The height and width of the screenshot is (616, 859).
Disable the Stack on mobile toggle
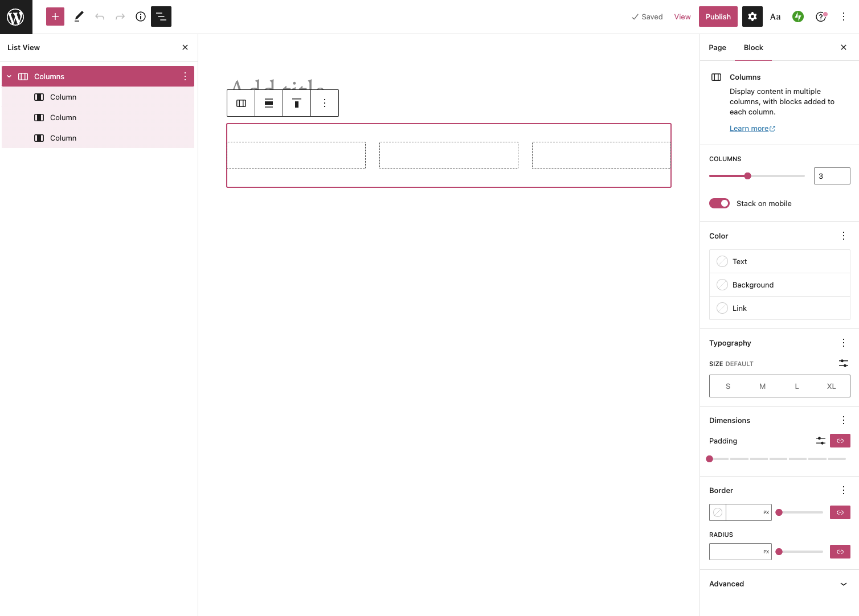click(719, 203)
